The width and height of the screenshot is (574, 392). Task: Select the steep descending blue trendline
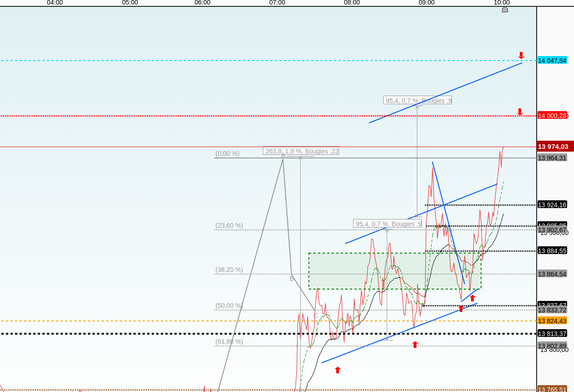point(448,223)
